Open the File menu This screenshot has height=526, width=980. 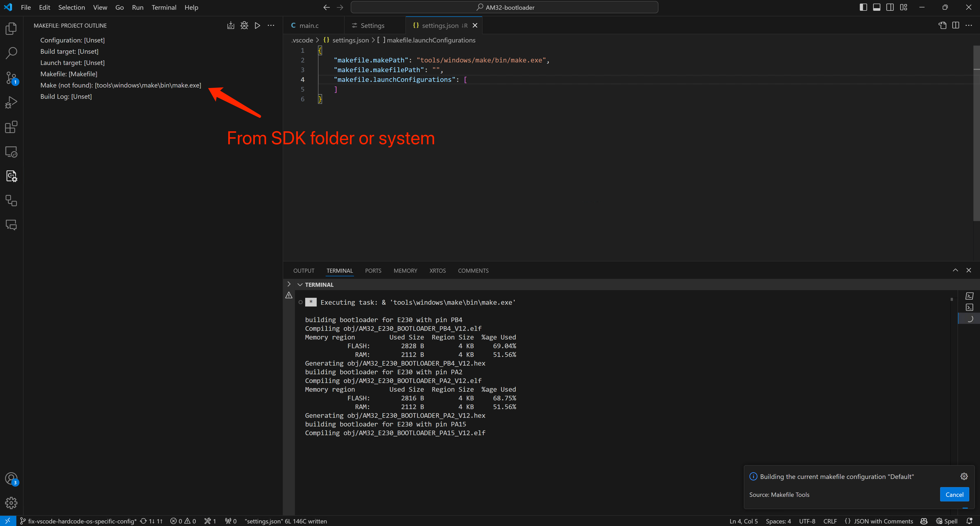(x=26, y=7)
